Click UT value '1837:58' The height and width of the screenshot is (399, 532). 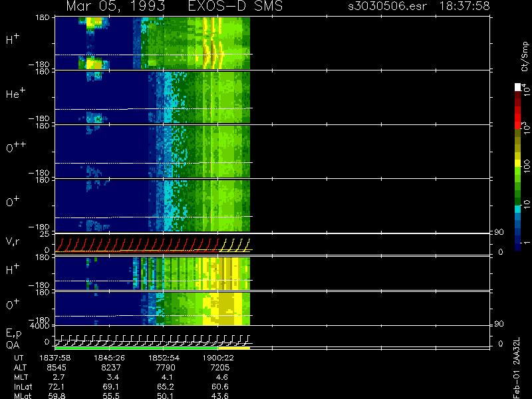(55, 358)
